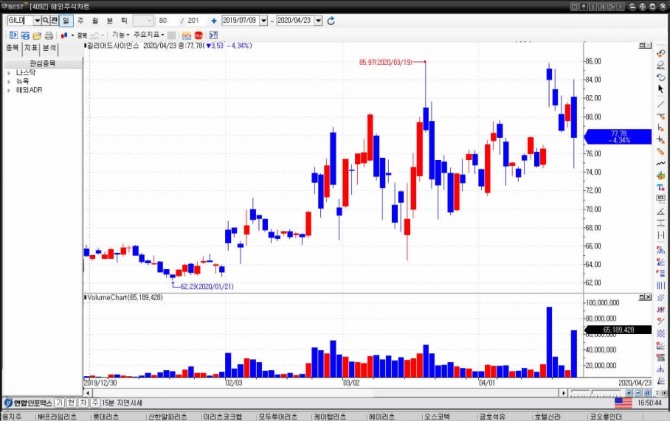Click the print icon

[x=49, y=35]
